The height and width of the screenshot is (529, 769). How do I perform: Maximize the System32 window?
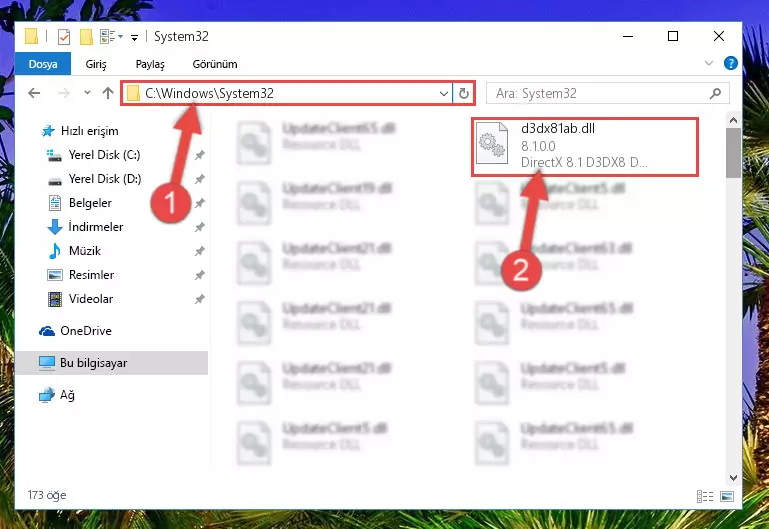(x=673, y=36)
